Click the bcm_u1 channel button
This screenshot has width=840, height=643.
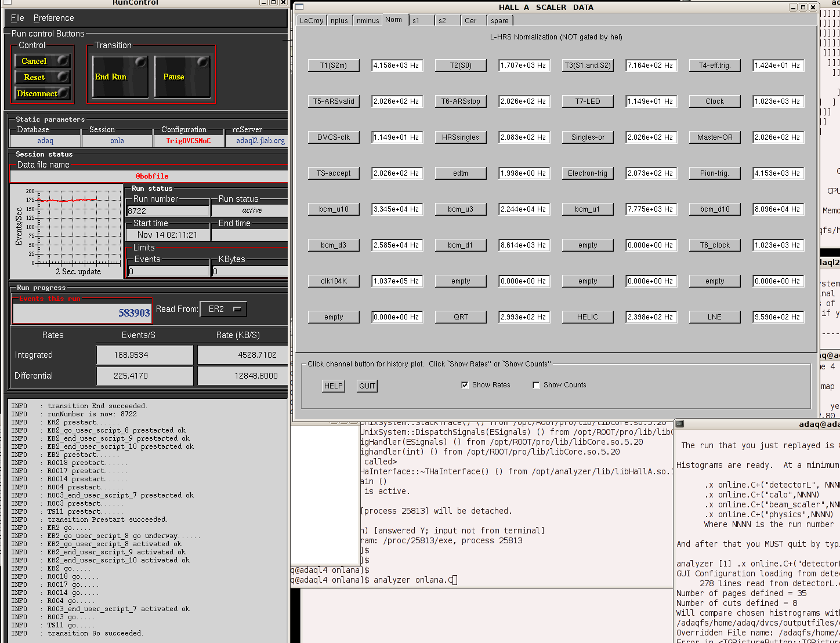click(x=588, y=209)
